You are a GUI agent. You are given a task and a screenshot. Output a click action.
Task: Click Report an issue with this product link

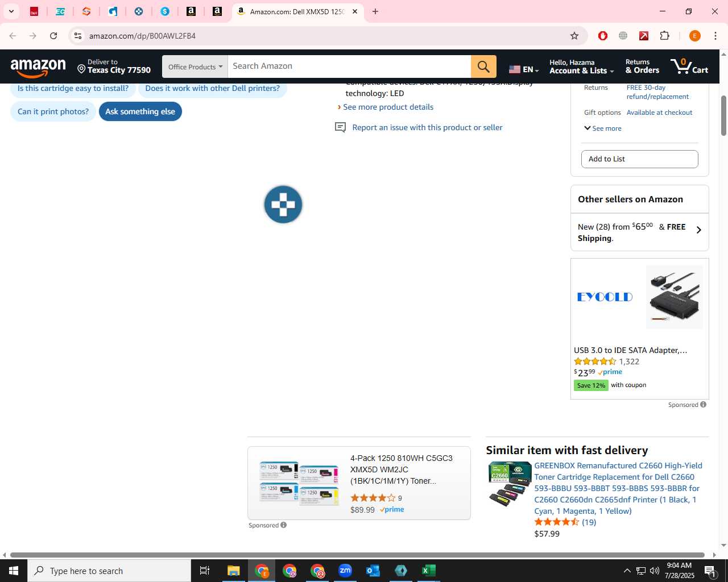[x=427, y=127]
